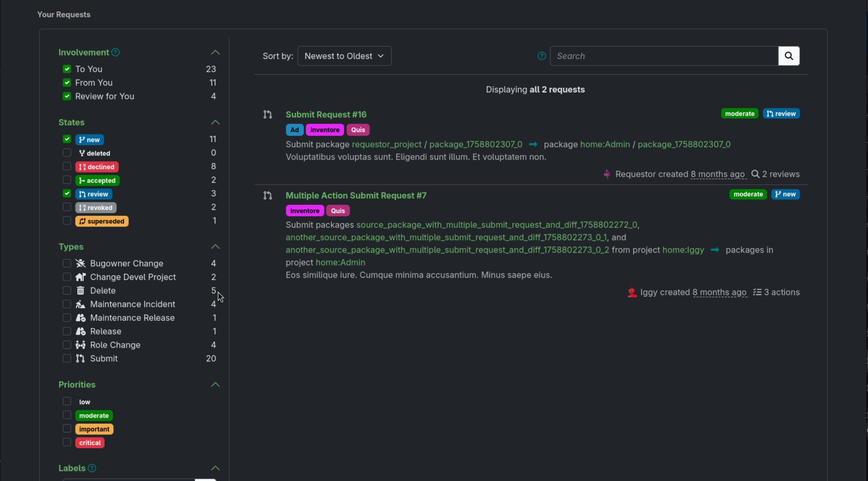Image resolution: width=868 pixels, height=481 pixels.
Task: Click Quis label on Request #16
Action: click(358, 130)
